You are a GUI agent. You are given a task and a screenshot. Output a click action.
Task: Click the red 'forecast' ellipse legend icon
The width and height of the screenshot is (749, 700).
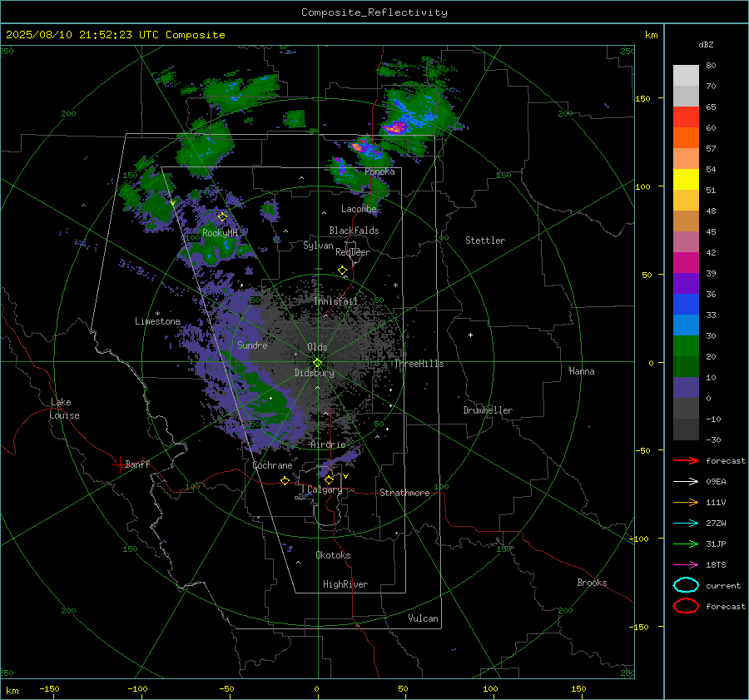(x=686, y=606)
